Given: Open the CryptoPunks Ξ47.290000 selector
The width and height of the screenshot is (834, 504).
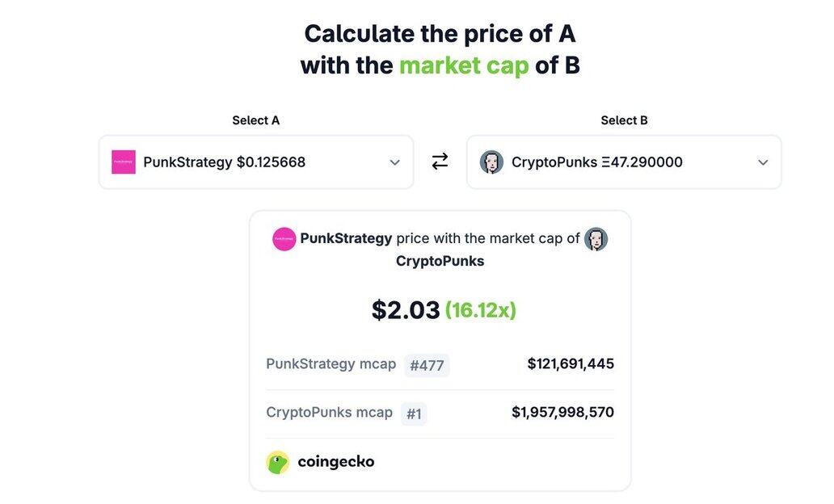Looking at the screenshot, I should 597,162.
